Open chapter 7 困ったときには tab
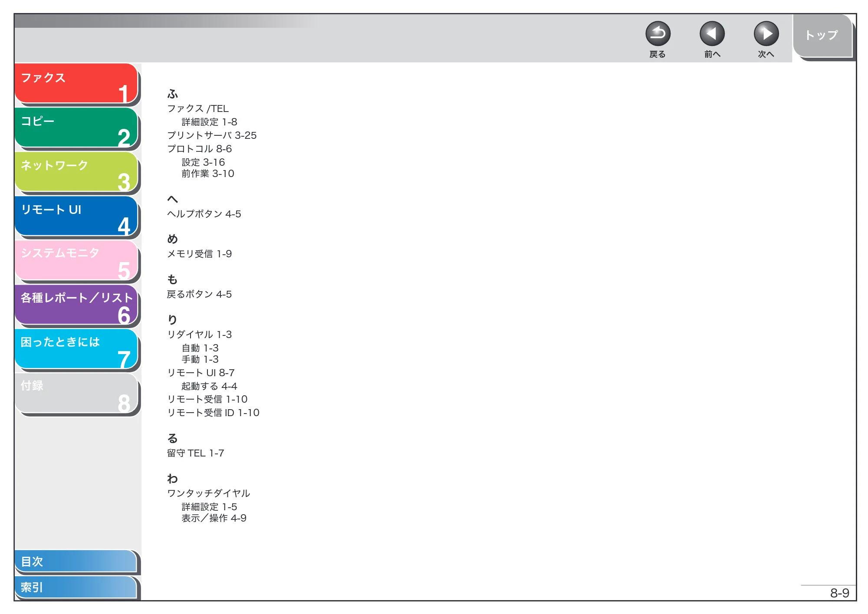 pyautogui.click(x=76, y=348)
